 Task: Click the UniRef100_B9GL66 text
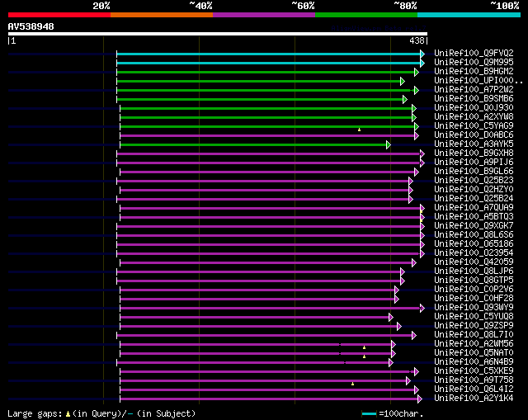click(474, 172)
